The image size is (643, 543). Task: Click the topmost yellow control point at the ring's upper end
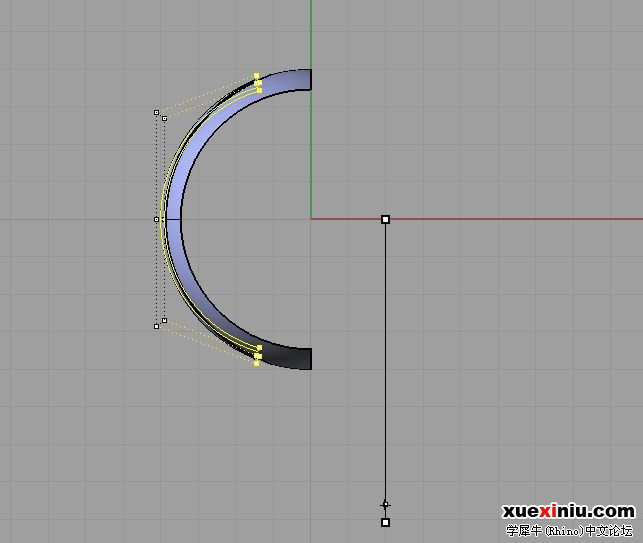[257, 75]
